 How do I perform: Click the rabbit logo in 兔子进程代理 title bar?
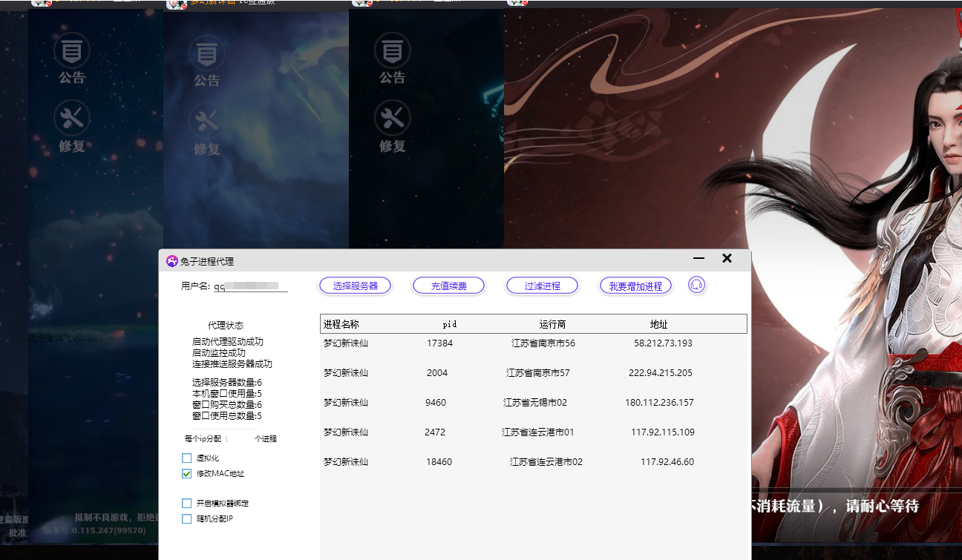click(172, 261)
